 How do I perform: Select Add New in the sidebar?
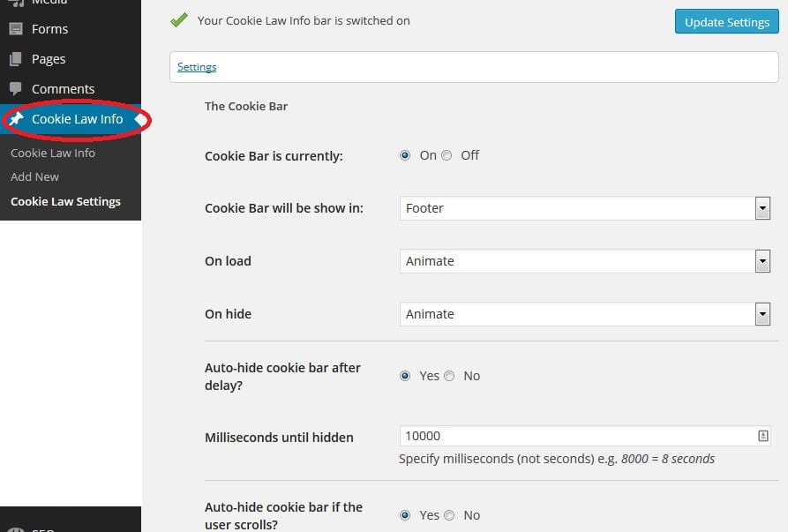point(34,176)
